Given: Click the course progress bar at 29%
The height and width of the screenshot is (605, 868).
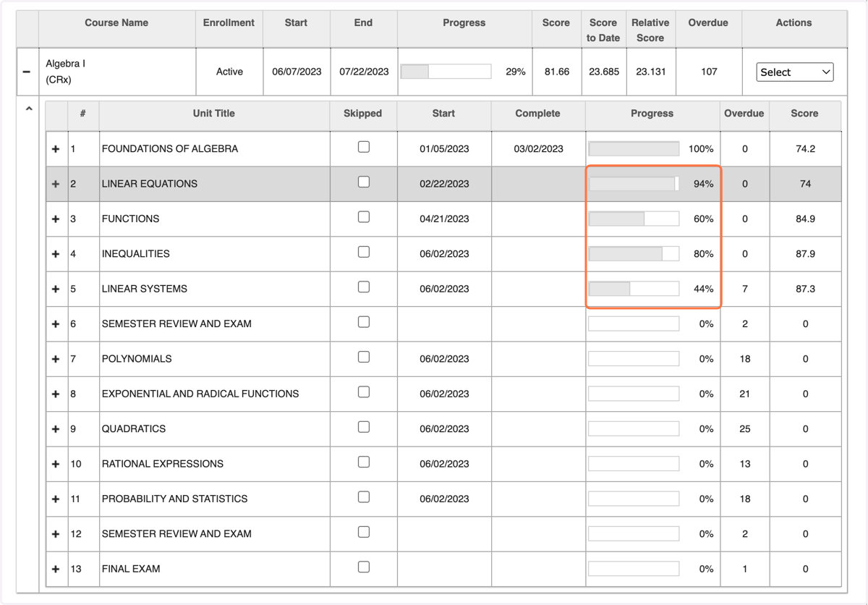Looking at the screenshot, I should click(446, 72).
